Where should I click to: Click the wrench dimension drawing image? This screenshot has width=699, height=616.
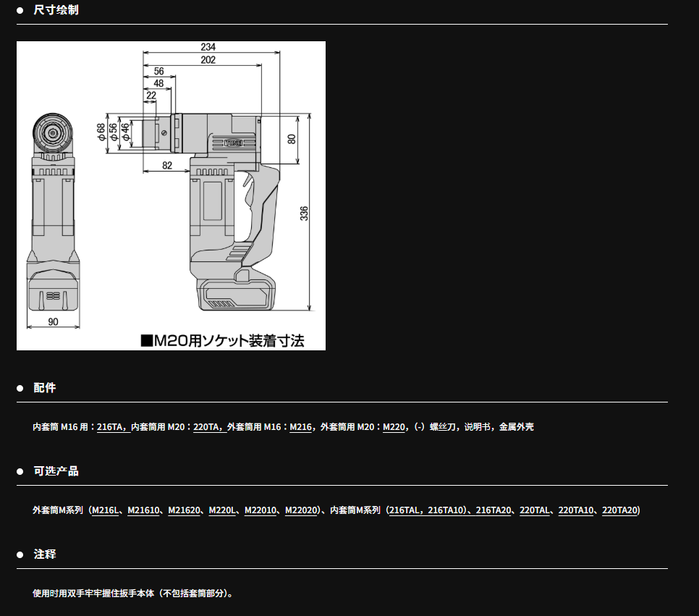[171, 195]
